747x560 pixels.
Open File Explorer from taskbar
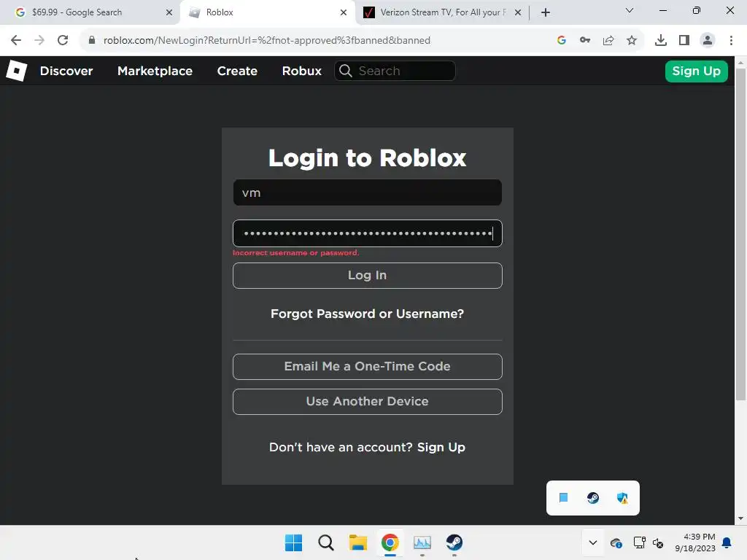(357, 542)
